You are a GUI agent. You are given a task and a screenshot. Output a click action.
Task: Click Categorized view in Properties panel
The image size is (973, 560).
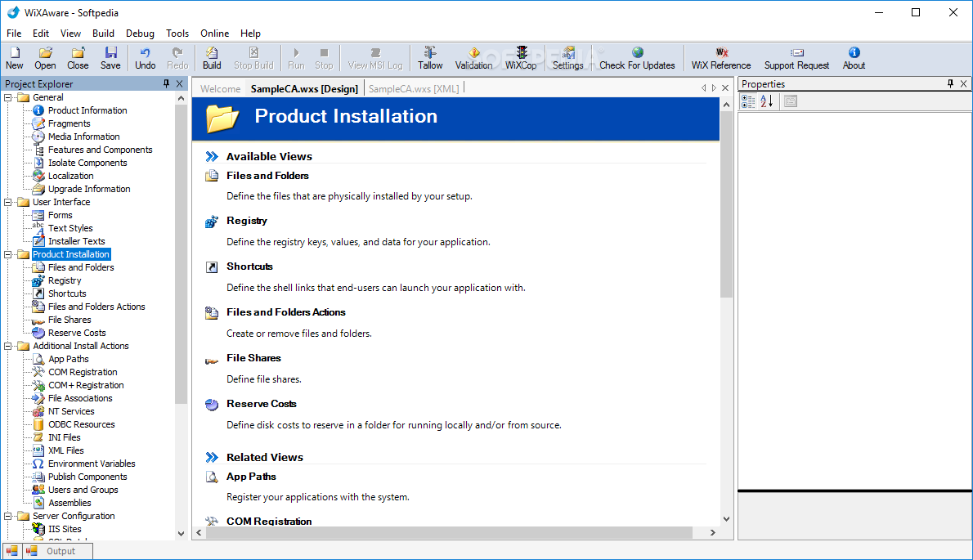click(x=748, y=101)
